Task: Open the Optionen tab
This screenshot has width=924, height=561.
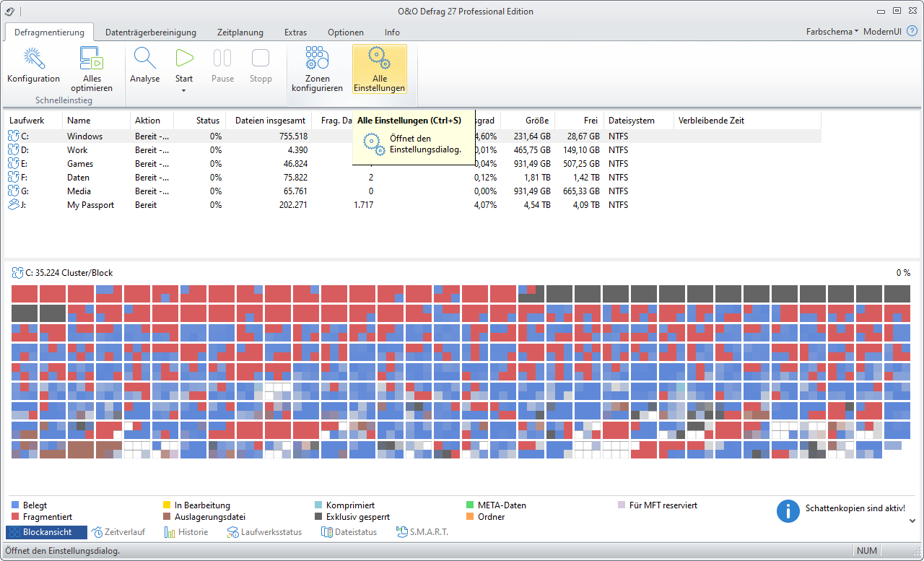Action: (346, 32)
